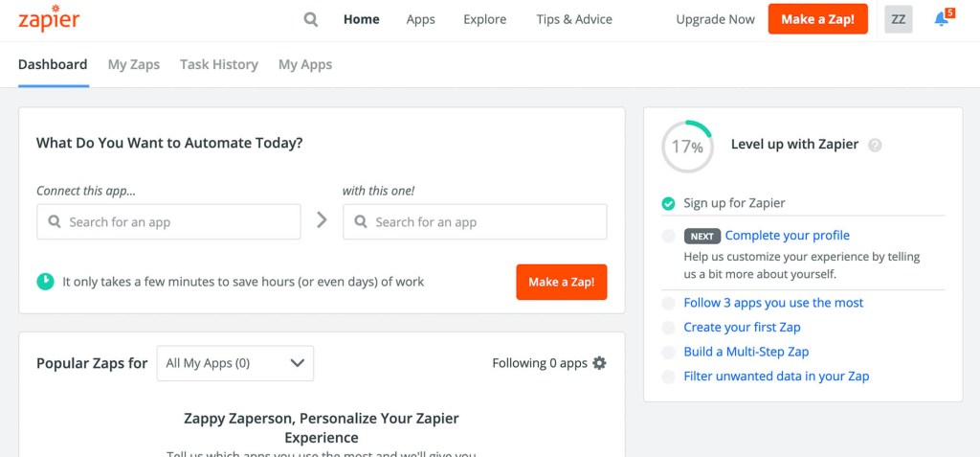This screenshot has width=980, height=457.
Task: Click the green Sign up checkmark
Action: click(x=668, y=203)
